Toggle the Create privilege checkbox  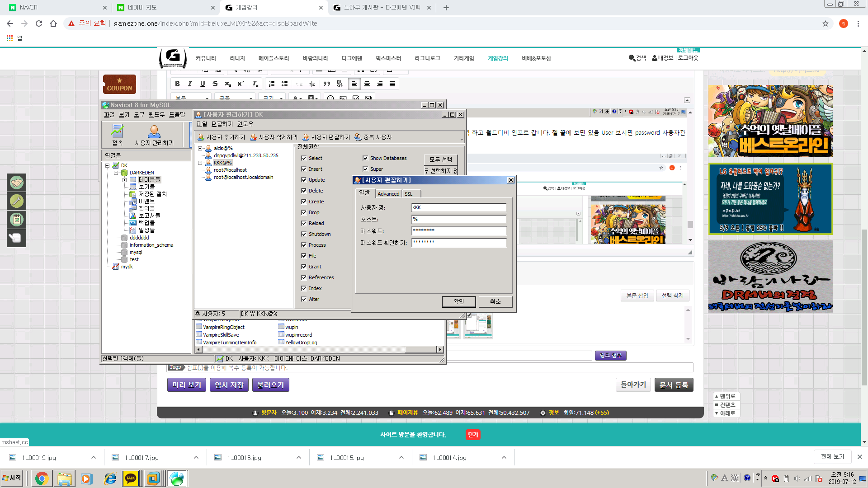tap(304, 202)
